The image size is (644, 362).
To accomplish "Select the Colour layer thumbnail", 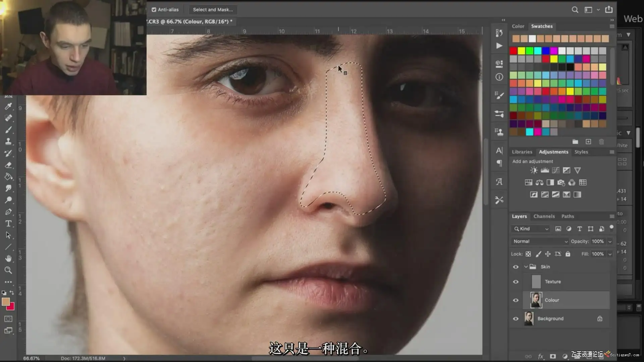I will (536, 300).
